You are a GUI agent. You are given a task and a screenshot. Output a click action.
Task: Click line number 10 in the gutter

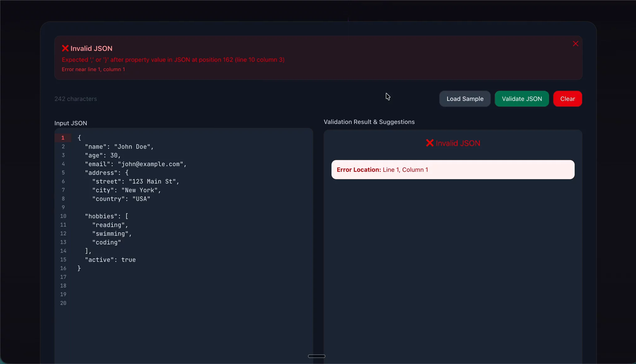coord(63,216)
